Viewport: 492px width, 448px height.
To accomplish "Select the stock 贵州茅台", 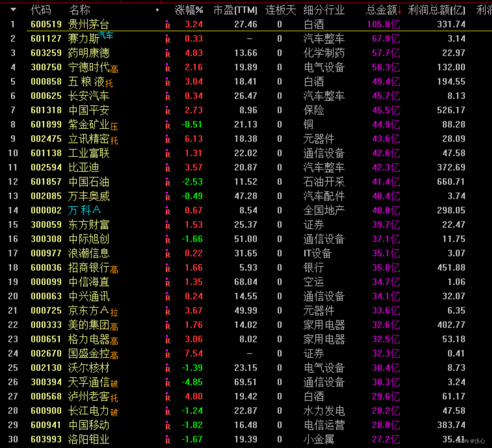I will coord(89,24).
